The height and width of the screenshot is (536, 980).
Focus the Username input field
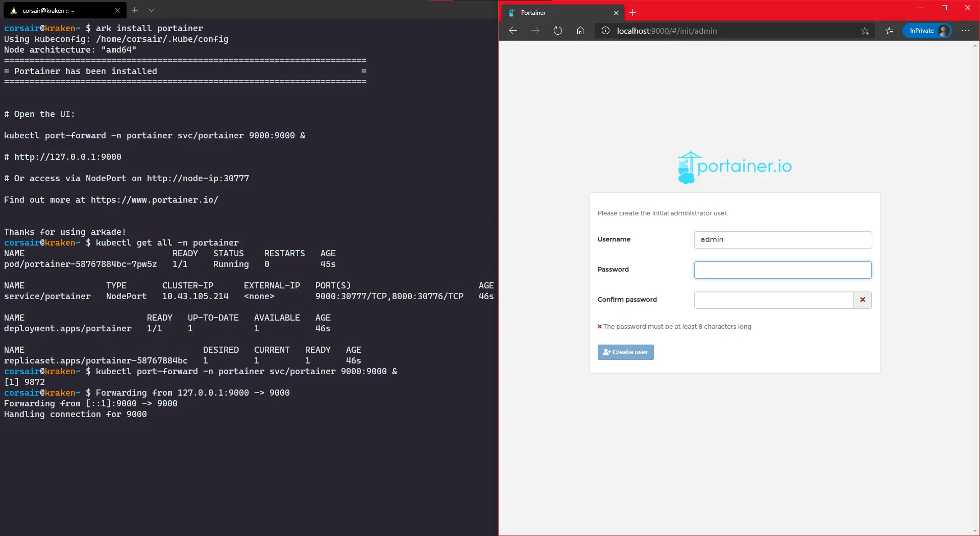point(782,240)
